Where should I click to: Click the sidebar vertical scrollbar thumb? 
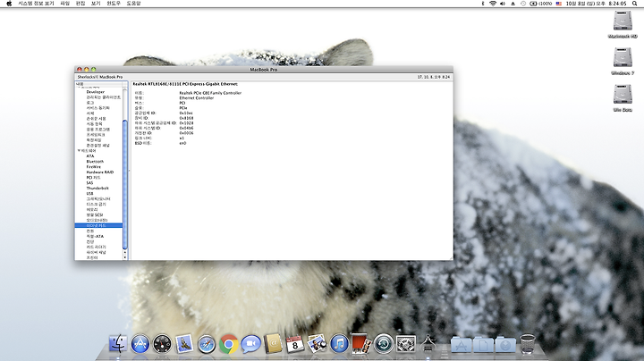125,184
